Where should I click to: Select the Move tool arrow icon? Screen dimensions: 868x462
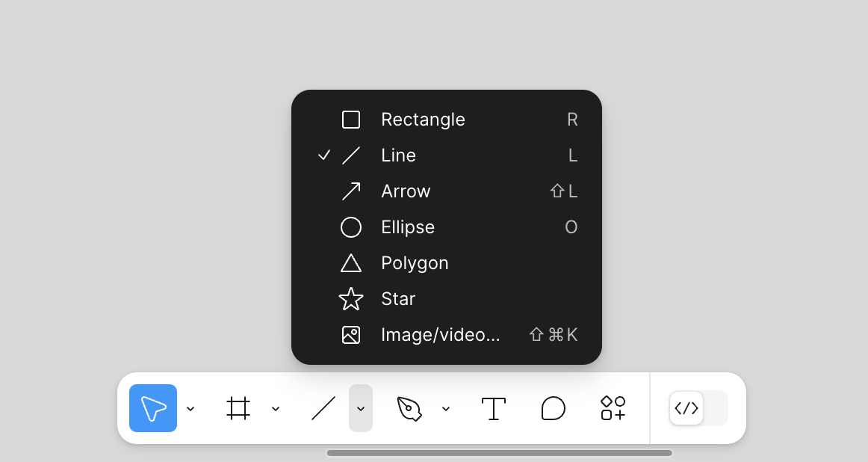pyautogui.click(x=153, y=408)
